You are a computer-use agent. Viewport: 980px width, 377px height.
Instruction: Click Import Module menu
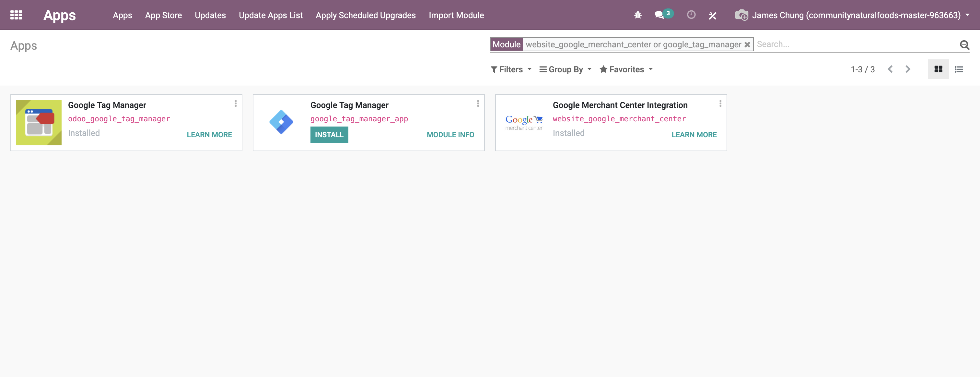[x=456, y=15]
